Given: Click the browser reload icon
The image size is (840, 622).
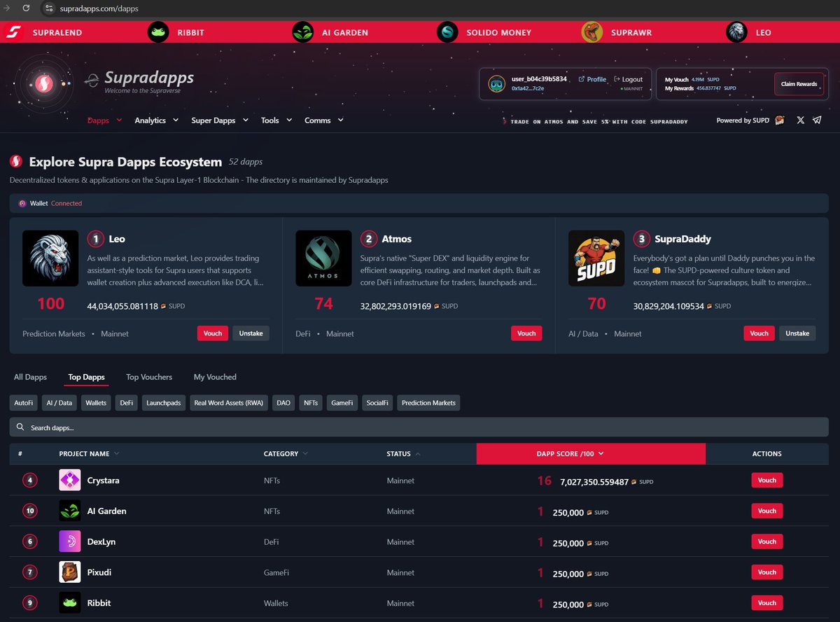Looking at the screenshot, I should click(27, 8).
